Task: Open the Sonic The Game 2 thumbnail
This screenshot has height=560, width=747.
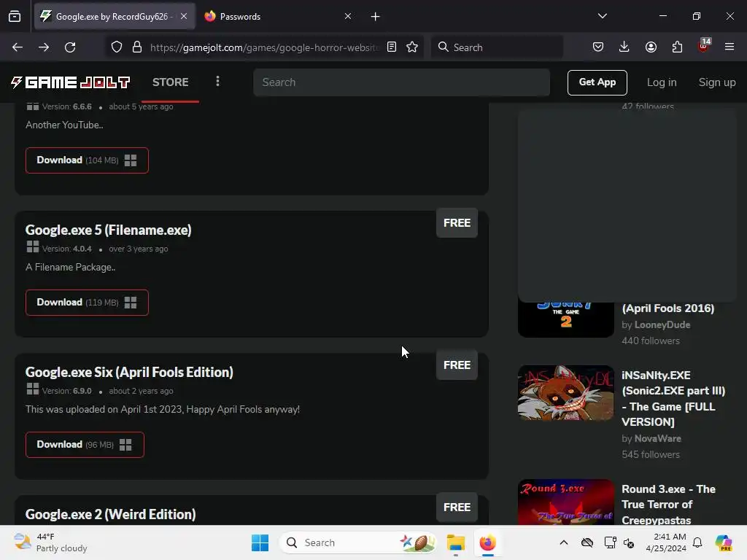Action: [x=566, y=319]
